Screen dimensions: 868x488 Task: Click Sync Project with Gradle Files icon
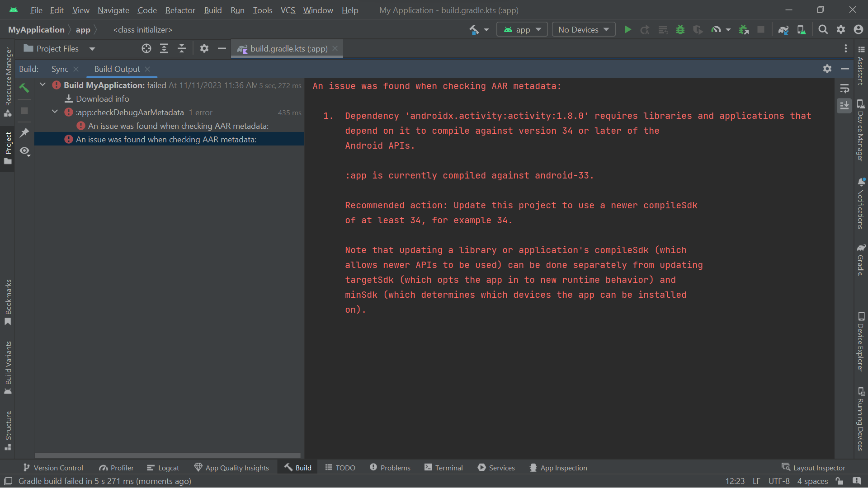(x=783, y=30)
